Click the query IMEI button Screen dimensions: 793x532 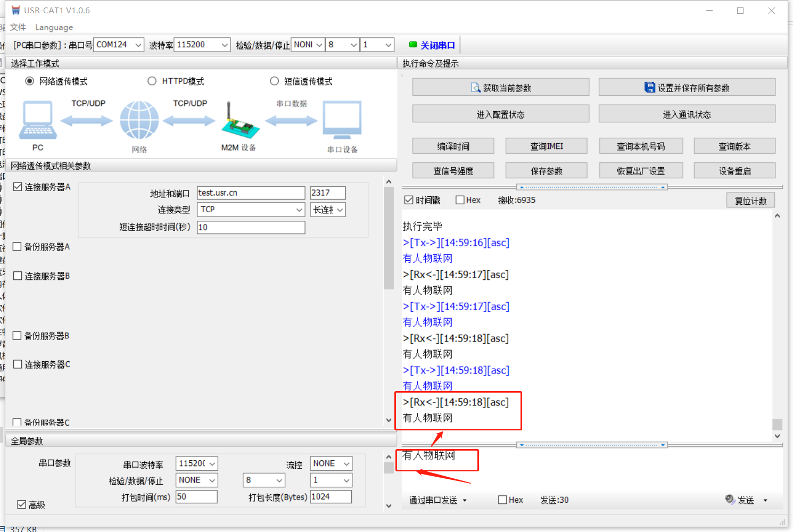point(546,146)
